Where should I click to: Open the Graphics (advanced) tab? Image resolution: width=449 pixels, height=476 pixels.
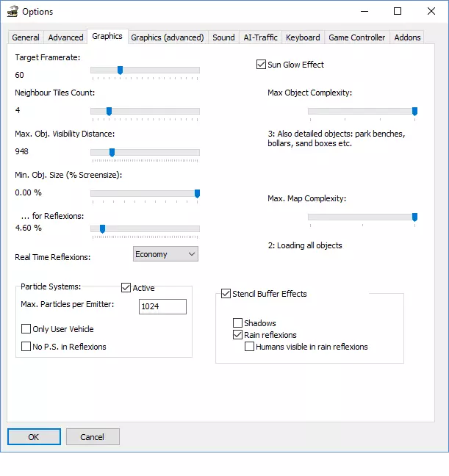pyautogui.click(x=168, y=37)
